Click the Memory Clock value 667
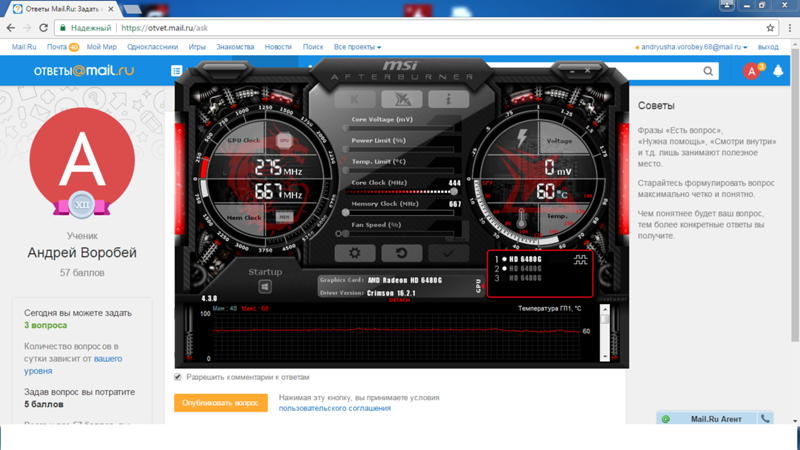800x450 pixels. click(x=455, y=204)
